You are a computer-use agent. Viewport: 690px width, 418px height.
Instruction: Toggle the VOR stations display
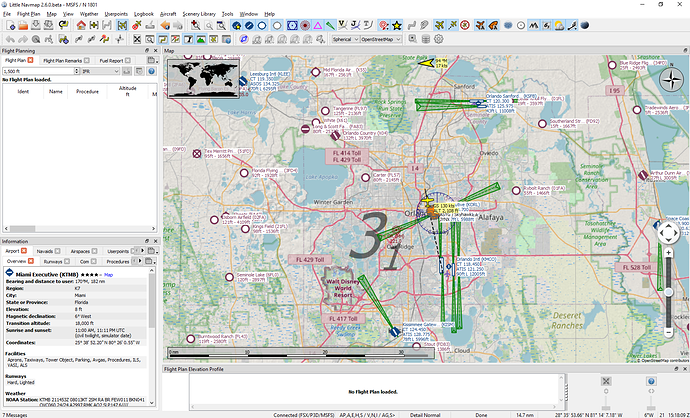point(292,26)
